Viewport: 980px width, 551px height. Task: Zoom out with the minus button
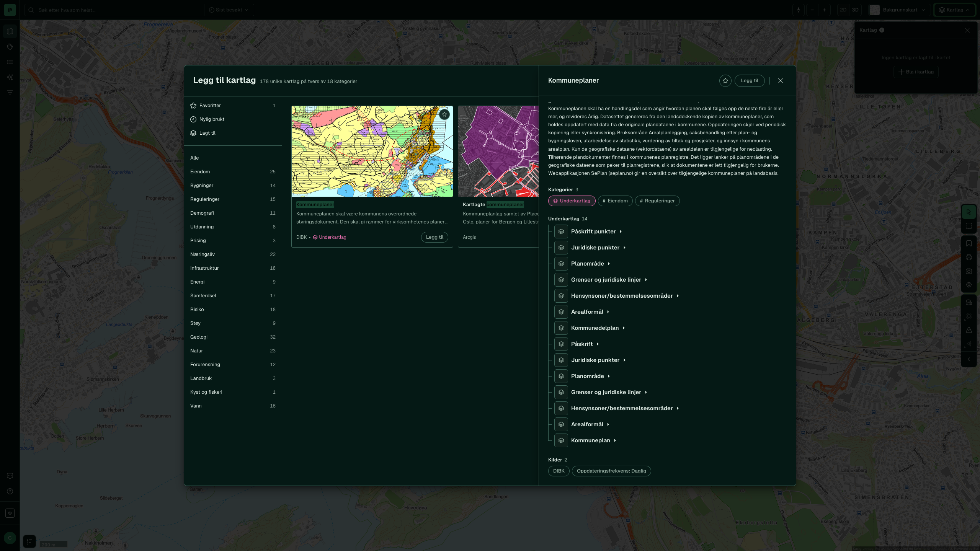pyautogui.click(x=812, y=10)
